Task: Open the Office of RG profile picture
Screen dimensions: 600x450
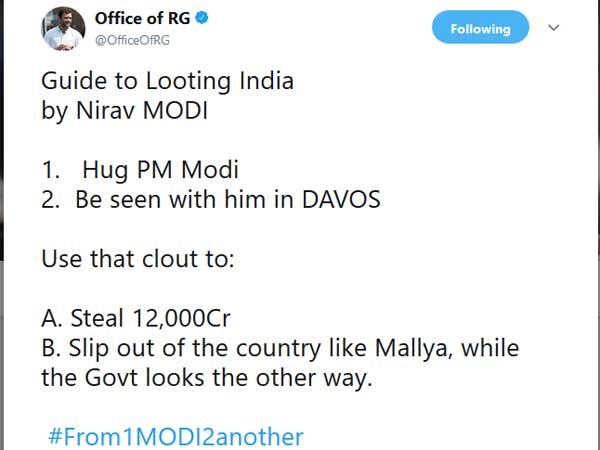Action: (63, 27)
